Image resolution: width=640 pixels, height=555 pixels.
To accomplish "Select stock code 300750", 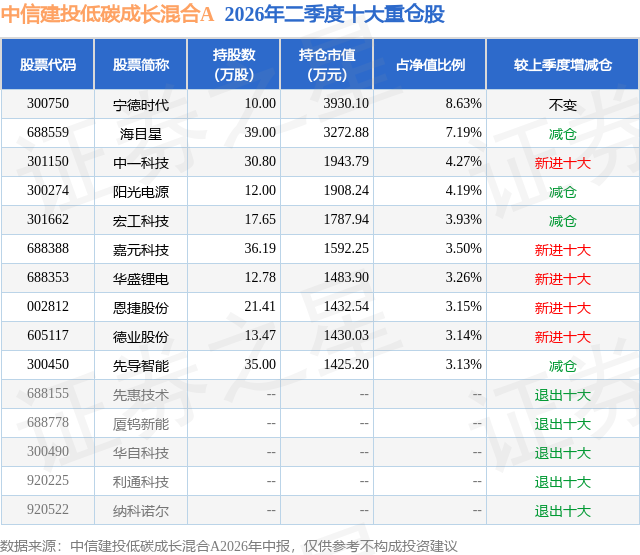I will pyautogui.click(x=48, y=104).
